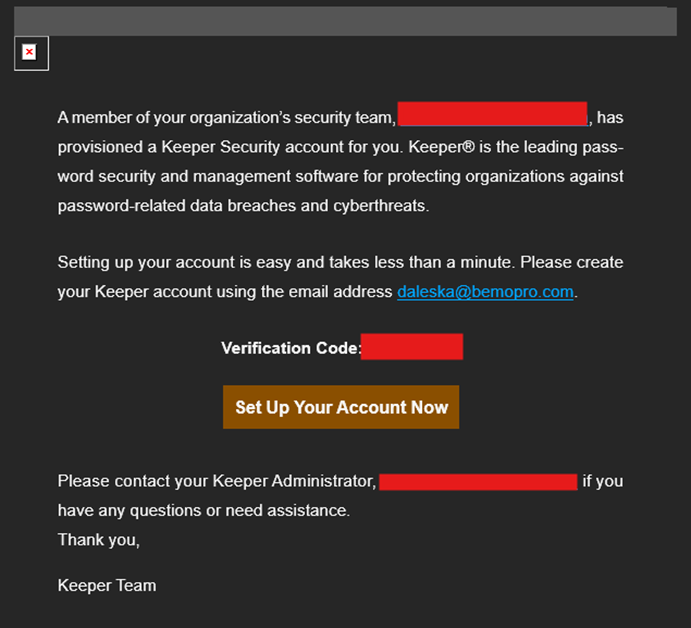This screenshot has width=691, height=628.
Task: Click "Please contact your Keeper Administrator" text
Action: click(x=216, y=482)
